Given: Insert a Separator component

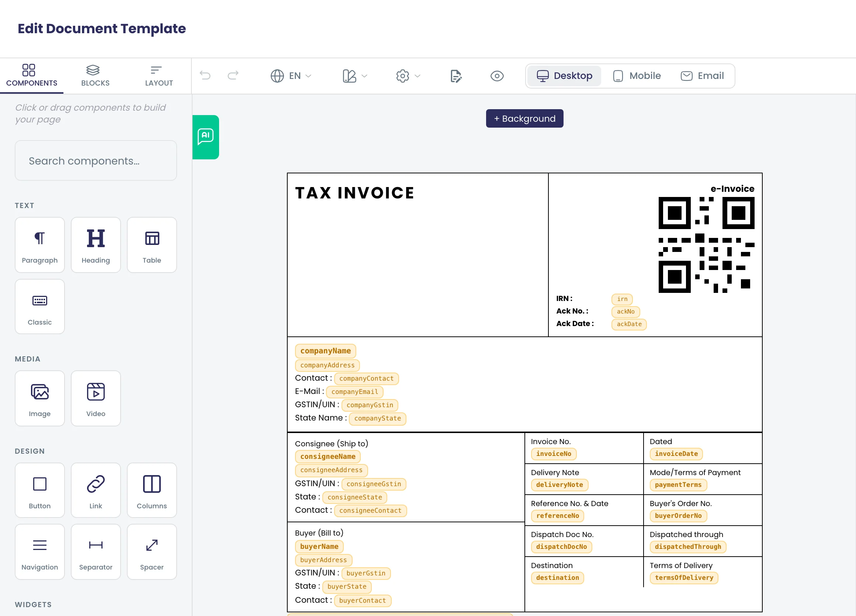Looking at the screenshot, I should coord(96,552).
